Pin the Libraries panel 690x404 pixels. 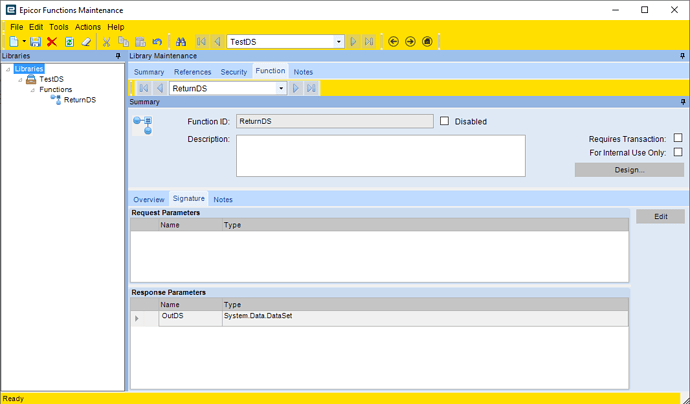(118, 56)
